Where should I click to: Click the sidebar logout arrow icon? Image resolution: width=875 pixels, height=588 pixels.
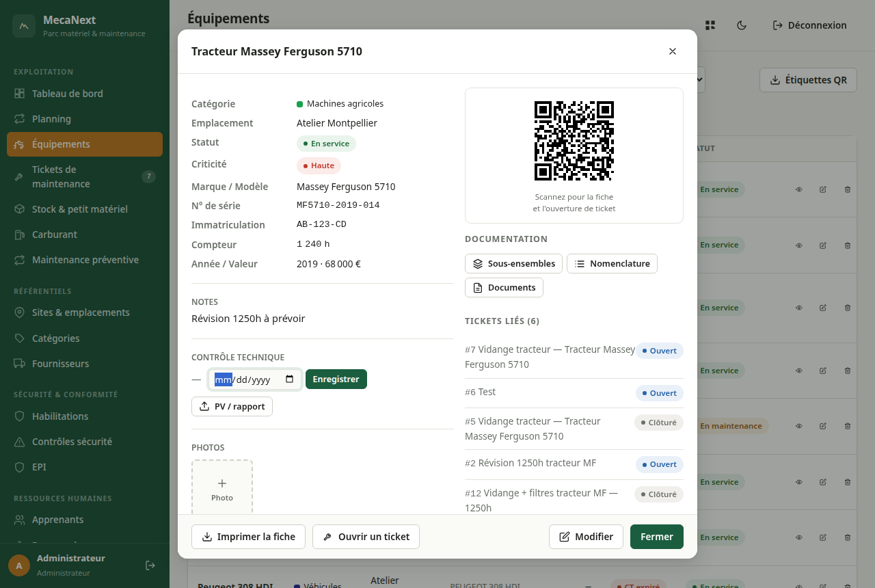(150, 565)
